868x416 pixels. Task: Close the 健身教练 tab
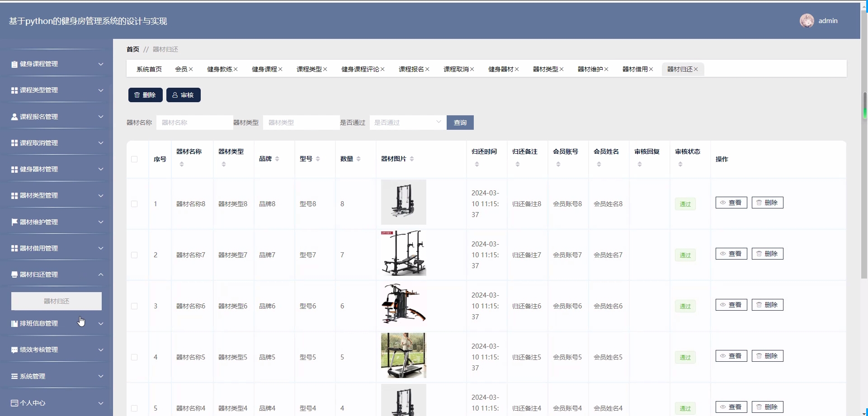point(236,69)
